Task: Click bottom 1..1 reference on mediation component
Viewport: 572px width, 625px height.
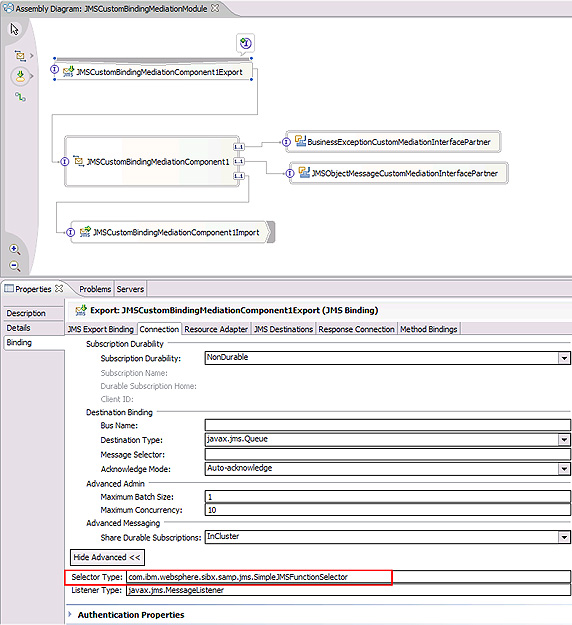Action: (x=239, y=176)
